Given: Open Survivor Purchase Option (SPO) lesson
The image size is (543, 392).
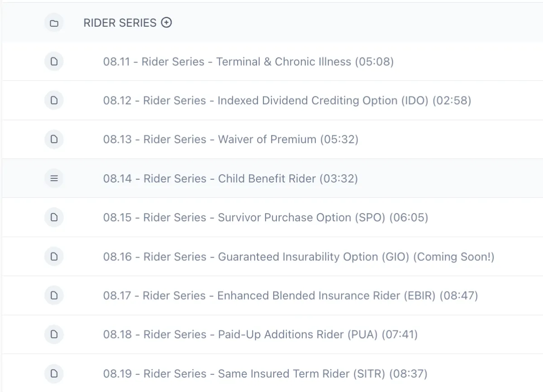Looking at the screenshot, I should point(266,217).
